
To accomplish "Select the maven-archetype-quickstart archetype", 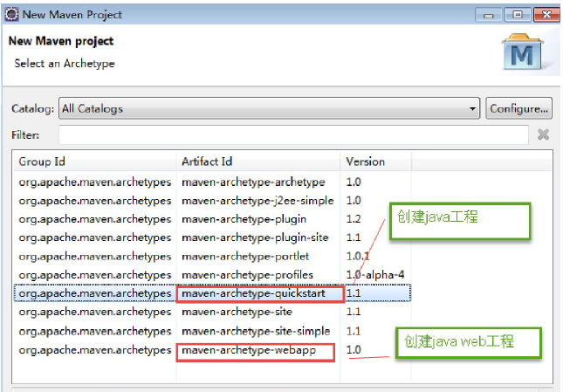I will click(x=212, y=293).
